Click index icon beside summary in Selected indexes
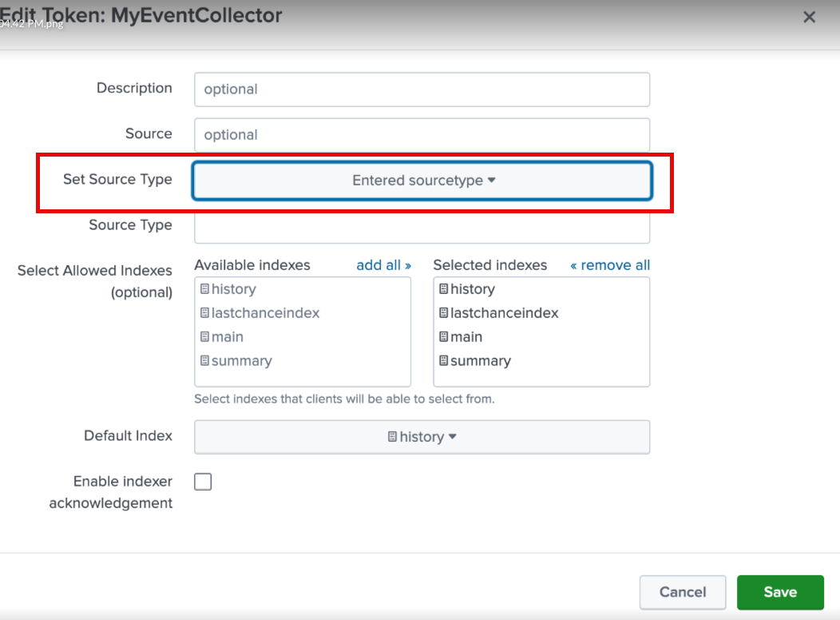Viewport: 840px width, 620px height. pos(444,361)
